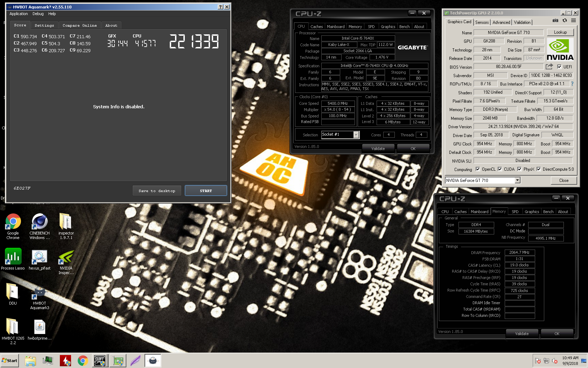Click the GPU-Z refresh icon

point(565,21)
